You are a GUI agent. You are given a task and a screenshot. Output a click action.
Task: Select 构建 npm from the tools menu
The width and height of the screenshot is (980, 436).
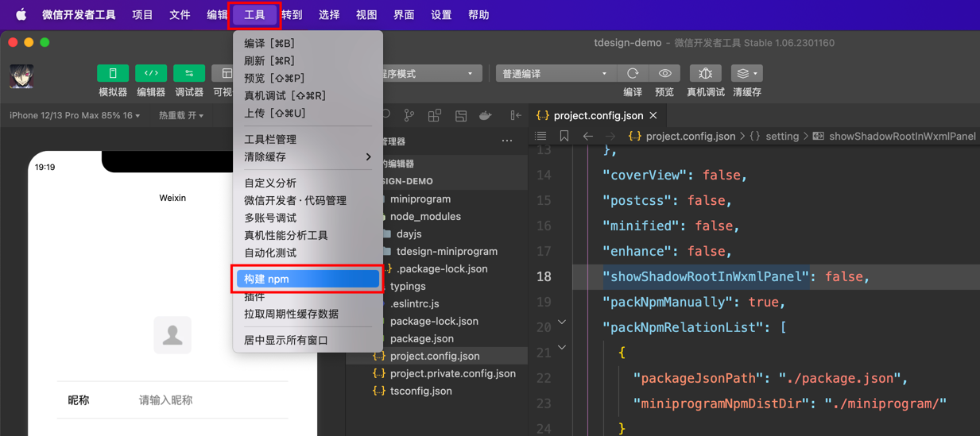pyautogui.click(x=308, y=279)
